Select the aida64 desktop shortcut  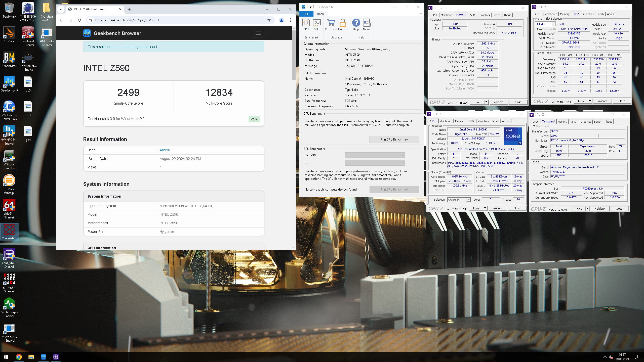(9, 209)
